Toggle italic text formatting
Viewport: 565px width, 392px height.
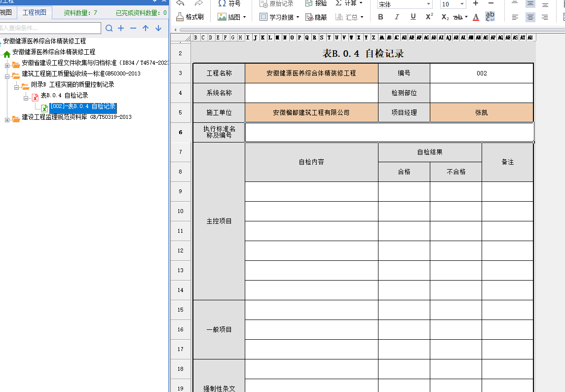pos(397,17)
